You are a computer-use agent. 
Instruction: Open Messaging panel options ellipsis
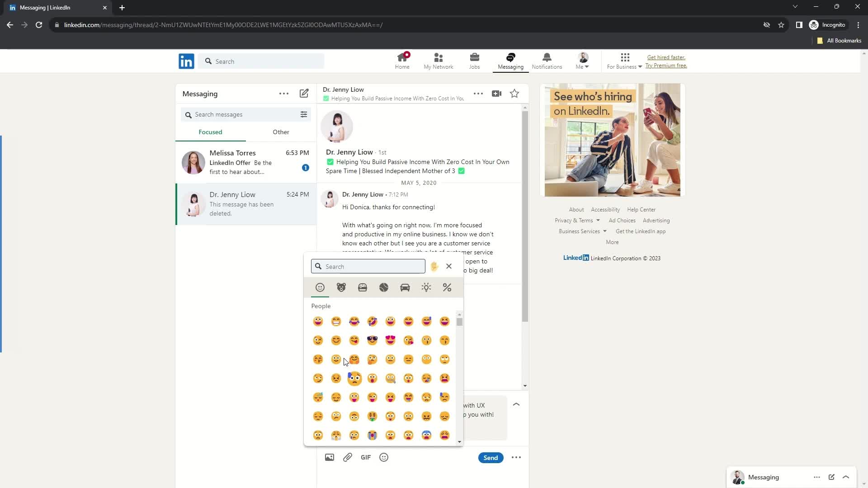coord(284,94)
